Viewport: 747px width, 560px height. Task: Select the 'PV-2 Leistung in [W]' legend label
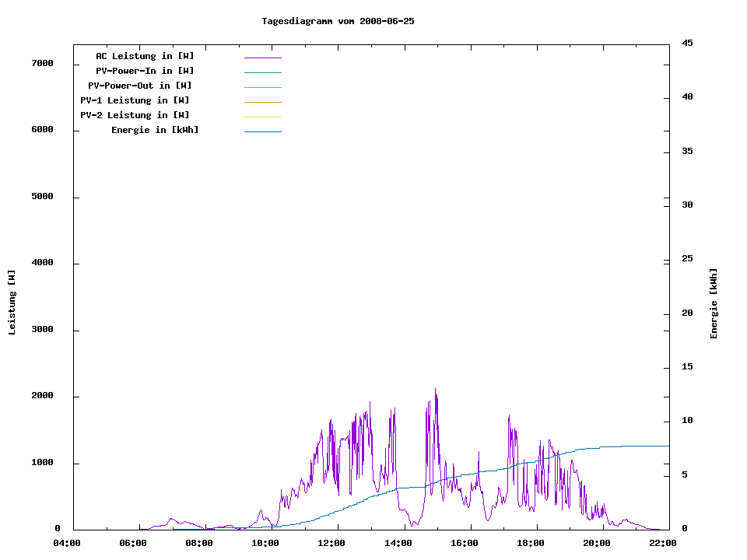(x=135, y=115)
